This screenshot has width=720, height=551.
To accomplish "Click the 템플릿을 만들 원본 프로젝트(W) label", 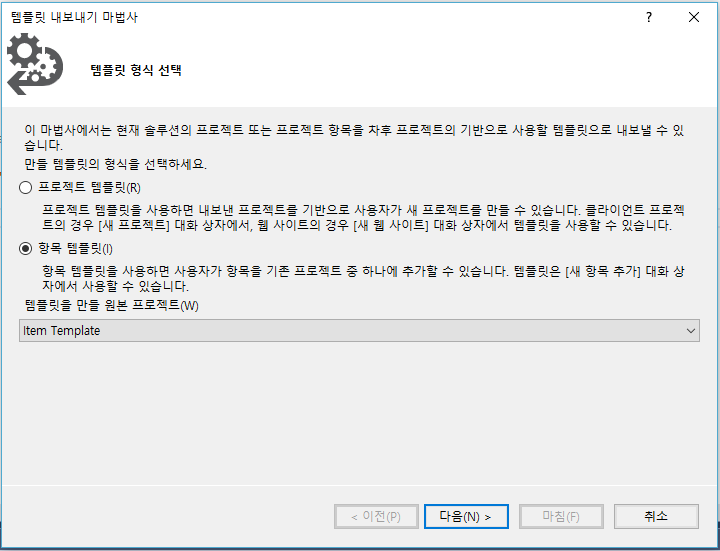I will pyautogui.click(x=112, y=305).
